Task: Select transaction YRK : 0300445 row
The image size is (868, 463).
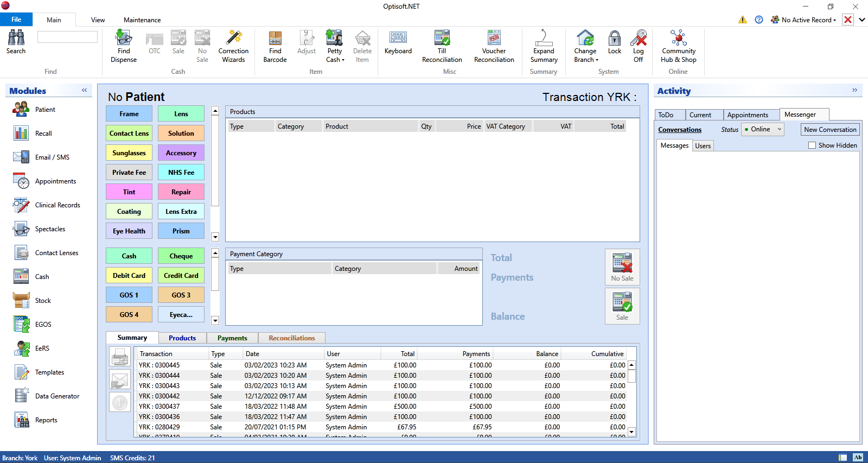Action: coord(381,365)
